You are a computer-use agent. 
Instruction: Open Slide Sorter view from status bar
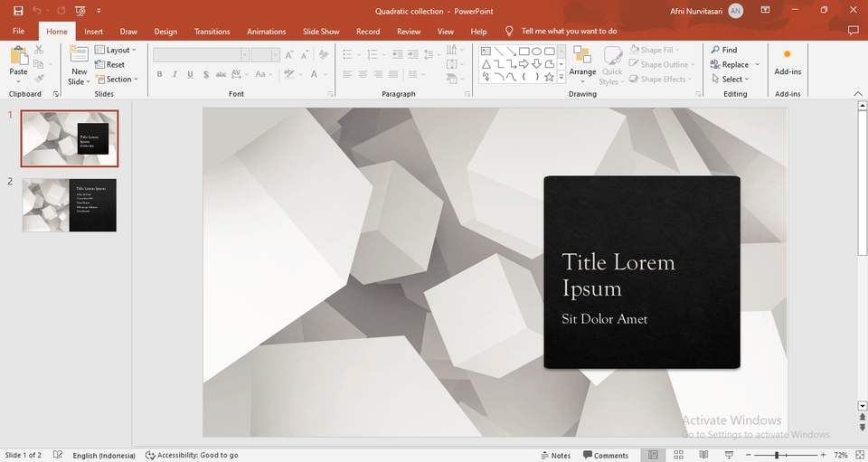tap(678, 455)
